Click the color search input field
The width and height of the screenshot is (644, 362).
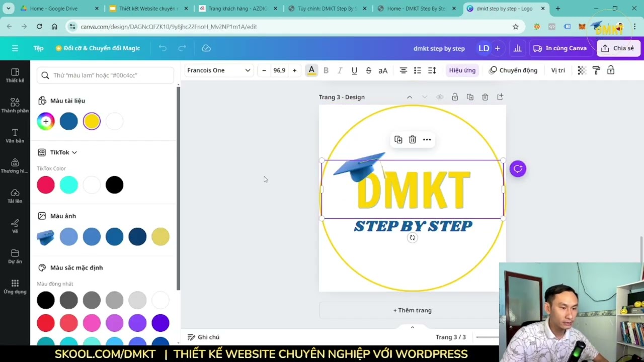coord(105,75)
